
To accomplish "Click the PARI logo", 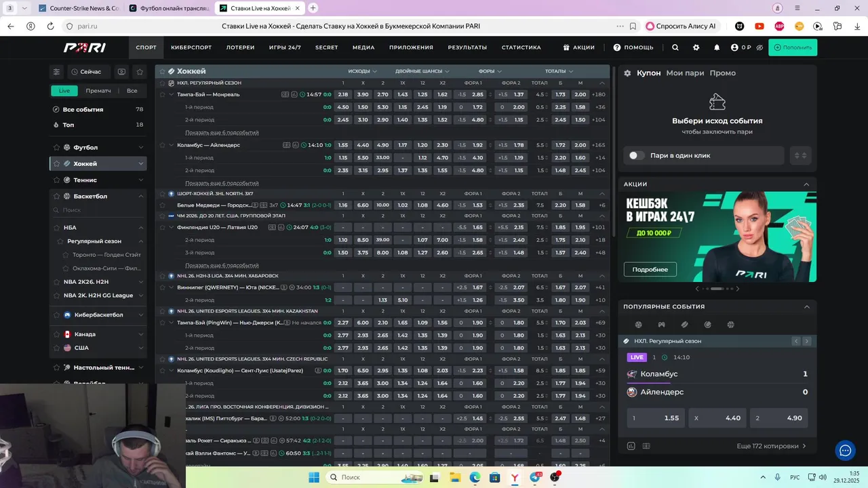I will [x=84, y=47].
